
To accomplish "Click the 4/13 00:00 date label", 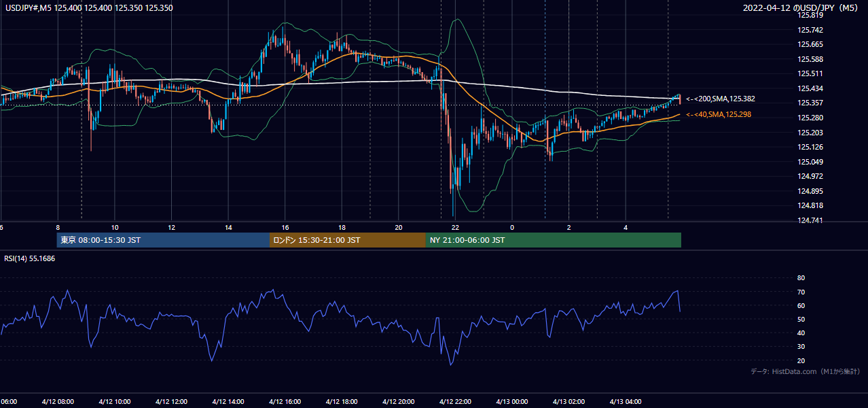I will pos(511,402).
